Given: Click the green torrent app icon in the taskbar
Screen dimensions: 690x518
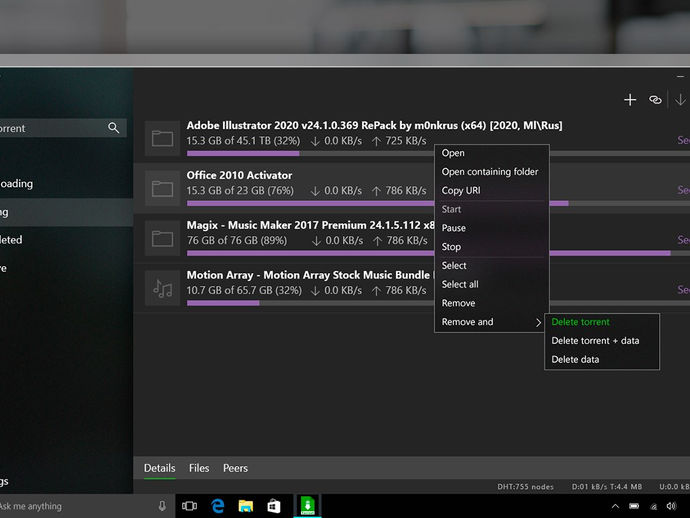Looking at the screenshot, I should point(308,505).
